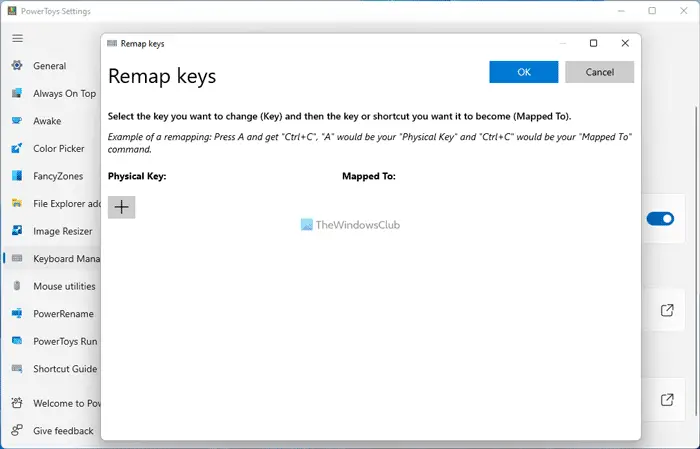Open hamburger navigation menu in PowerToys Settings

(17, 38)
